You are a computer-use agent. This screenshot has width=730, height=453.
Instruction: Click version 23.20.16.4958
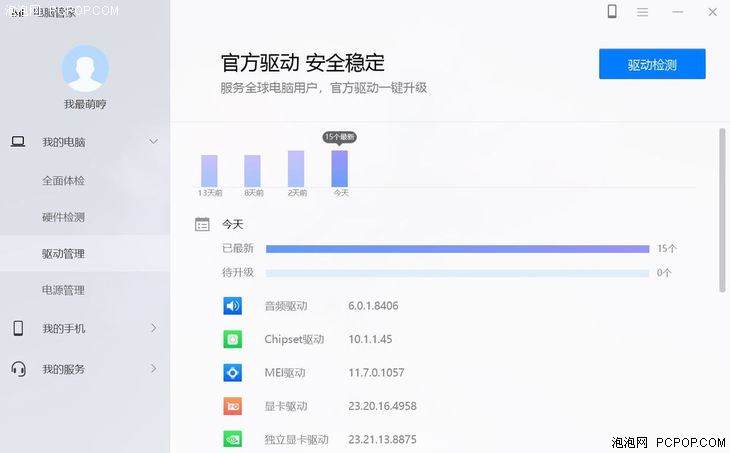(382, 406)
